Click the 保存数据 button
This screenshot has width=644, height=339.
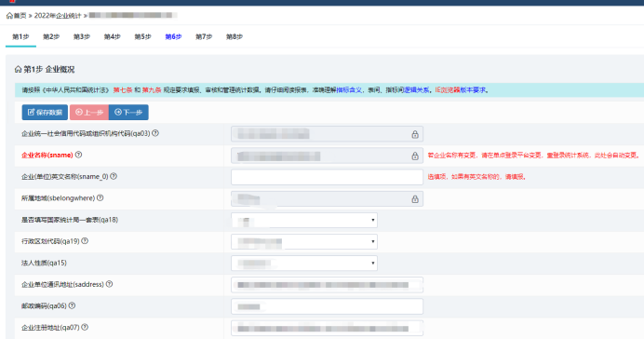[x=45, y=112]
